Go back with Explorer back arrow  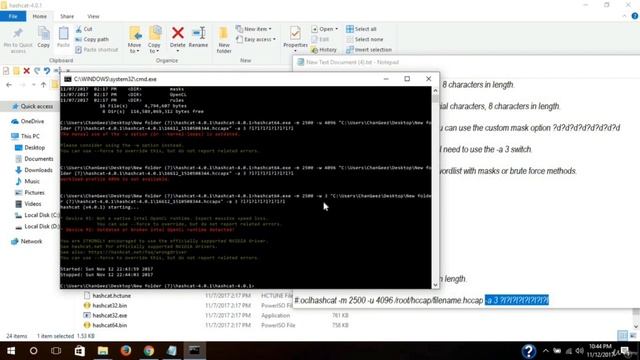point(9,85)
